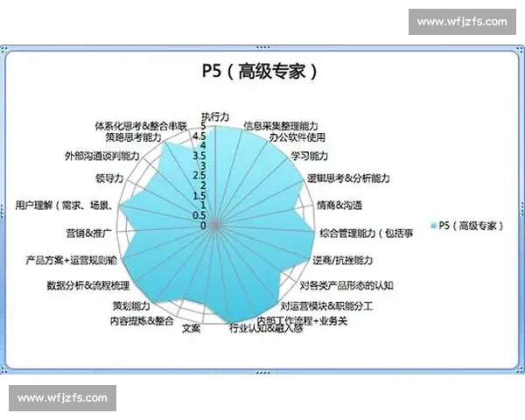Select the 对各类产品形态的认知 label

pos(346,285)
